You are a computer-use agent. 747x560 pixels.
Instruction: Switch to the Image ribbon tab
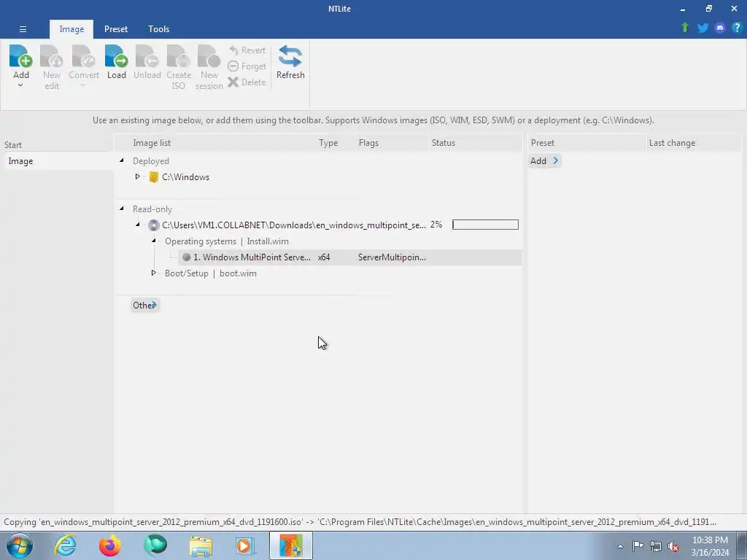pyautogui.click(x=71, y=29)
